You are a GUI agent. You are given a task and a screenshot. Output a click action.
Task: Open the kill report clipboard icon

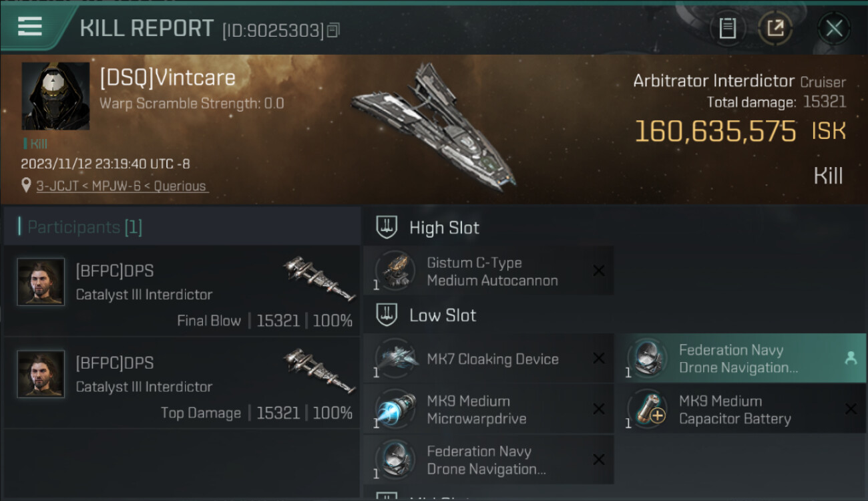[727, 28]
